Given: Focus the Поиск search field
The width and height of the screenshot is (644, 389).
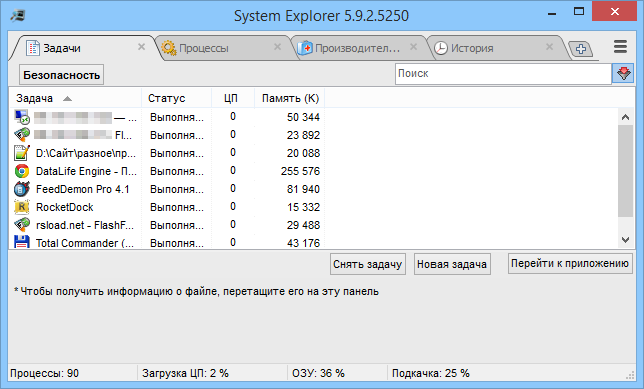Looking at the screenshot, I should click(503, 74).
